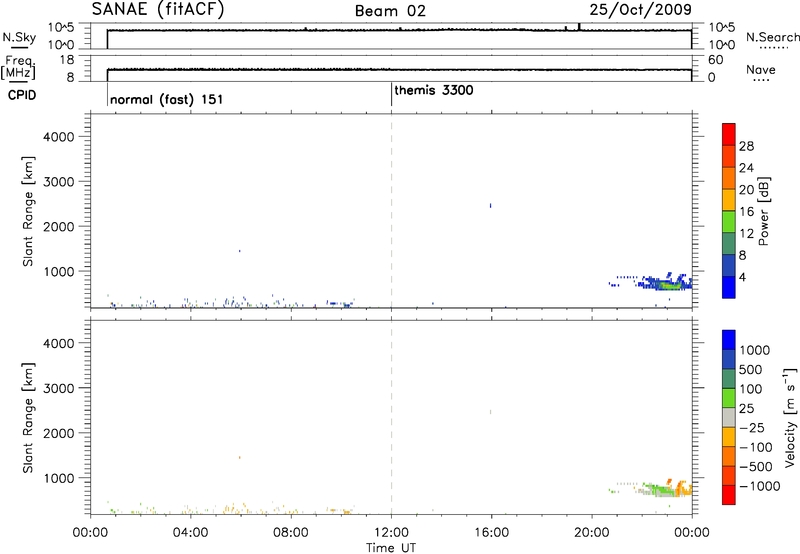This screenshot has width=800, height=554.
Task: Pick the orange Velocity segment between -100 and -500
Action: [x=729, y=456]
